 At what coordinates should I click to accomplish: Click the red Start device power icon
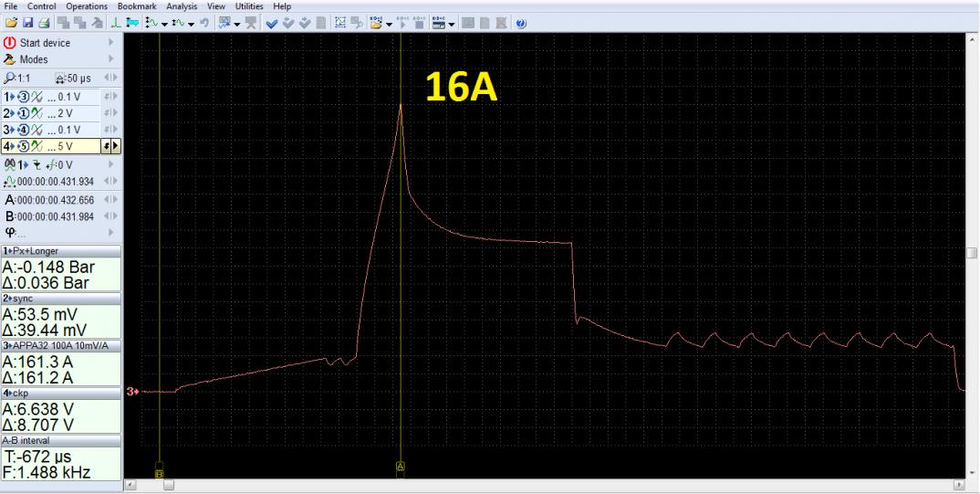[x=9, y=43]
